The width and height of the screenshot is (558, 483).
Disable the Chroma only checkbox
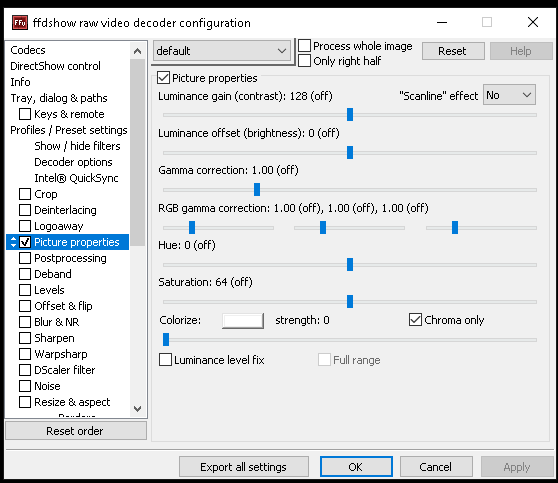pyautogui.click(x=415, y=320)
